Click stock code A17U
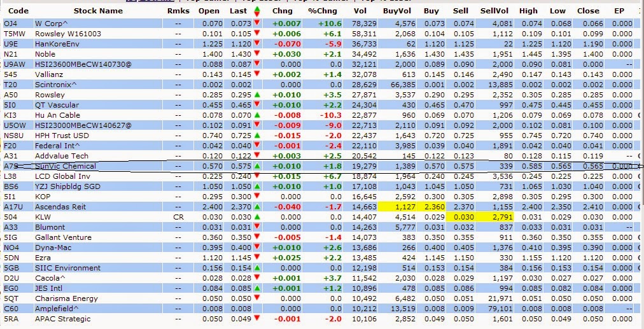This screenshot has height=329, width=644. pyautogui.click(x=12, y=207)
